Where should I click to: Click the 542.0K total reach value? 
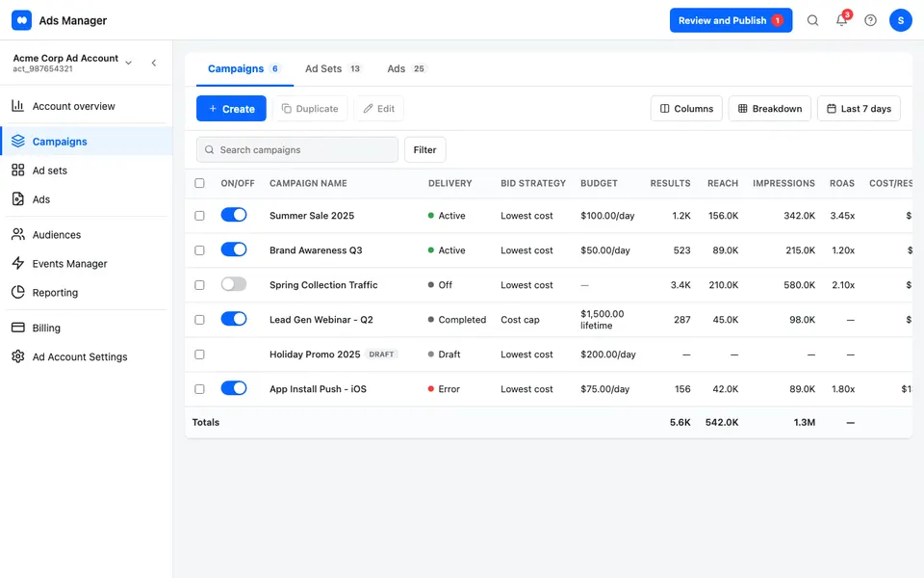(722, 422)
